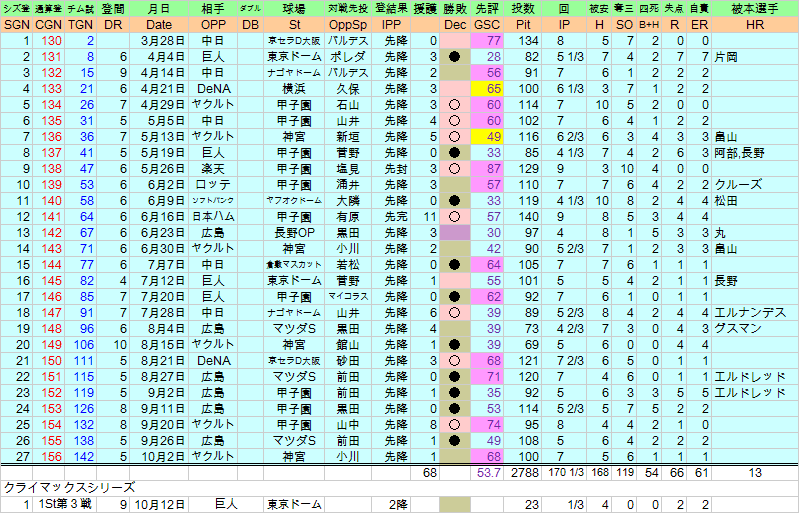The image size is (799, 513).
Task: Select the 倉敷マスカット stadium cell
Action: 294,264
